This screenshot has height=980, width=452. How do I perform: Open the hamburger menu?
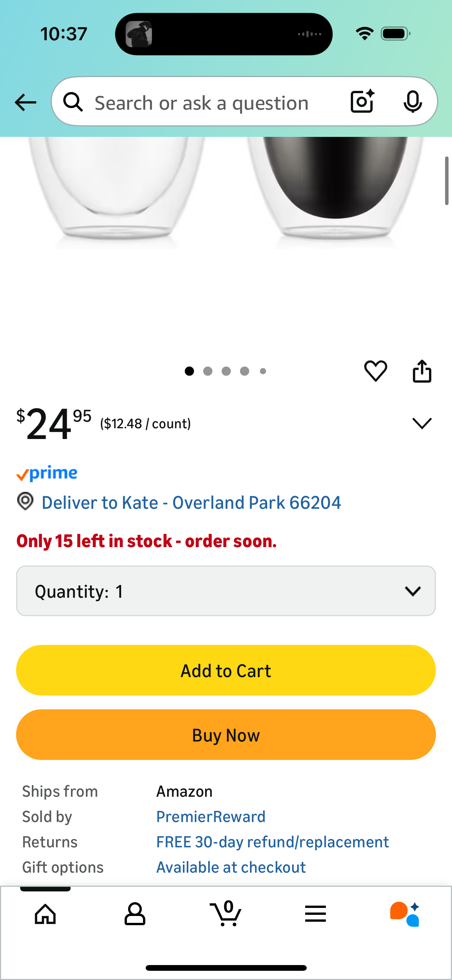point(316,914)
